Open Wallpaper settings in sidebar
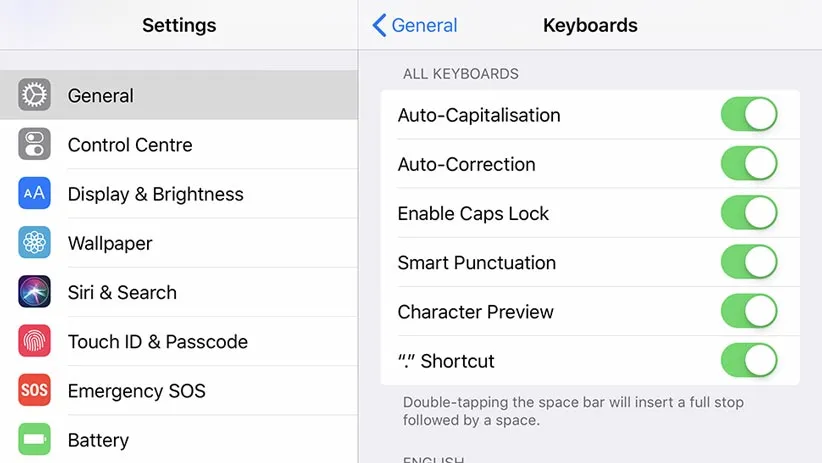The height and width of the screenshot is (463, 822). pos(110,243)
